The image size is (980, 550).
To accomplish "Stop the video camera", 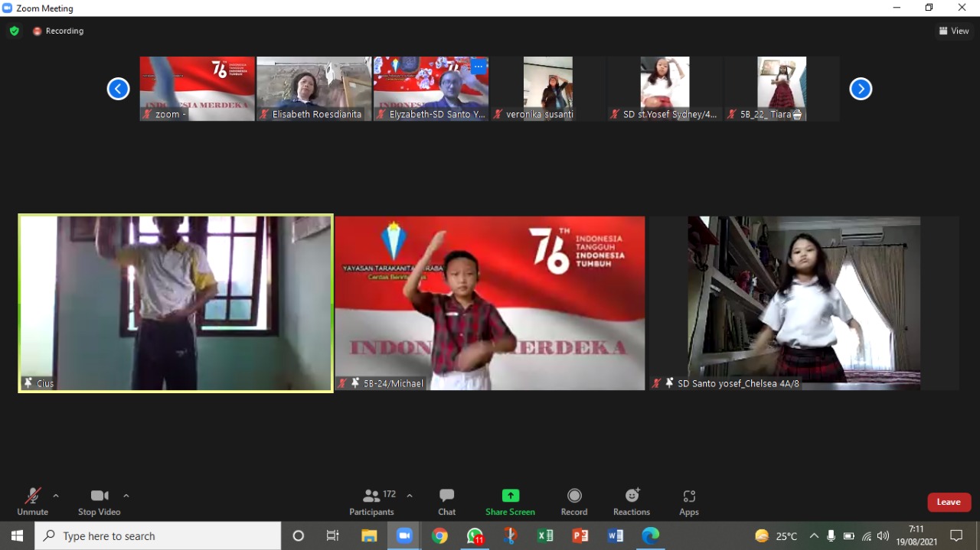I will click(99, 501).
